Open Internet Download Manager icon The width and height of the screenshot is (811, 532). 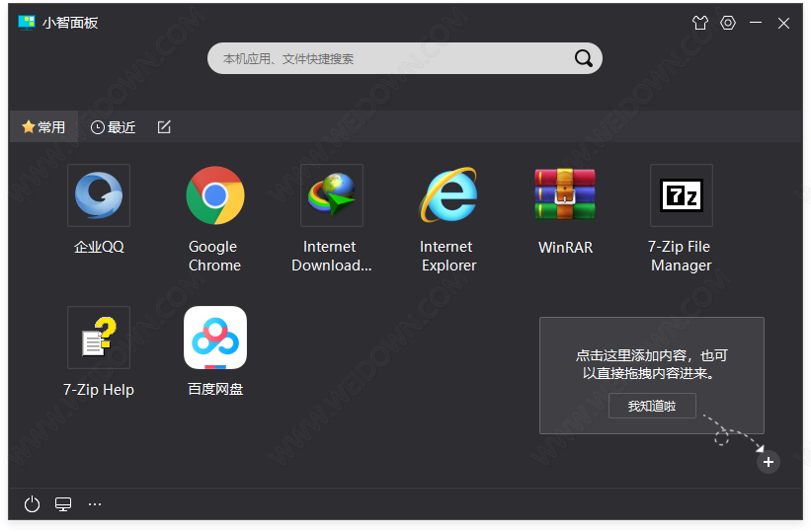pos(331,195)
